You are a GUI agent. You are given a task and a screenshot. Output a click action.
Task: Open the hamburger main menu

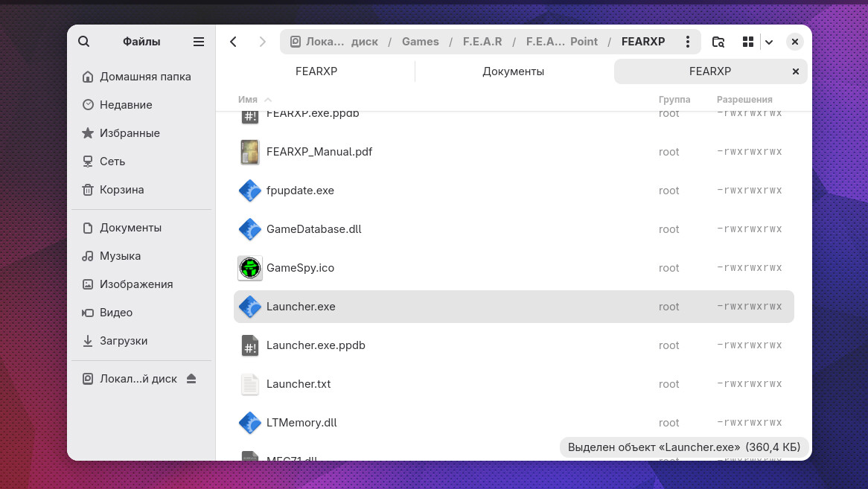point(199,42)
